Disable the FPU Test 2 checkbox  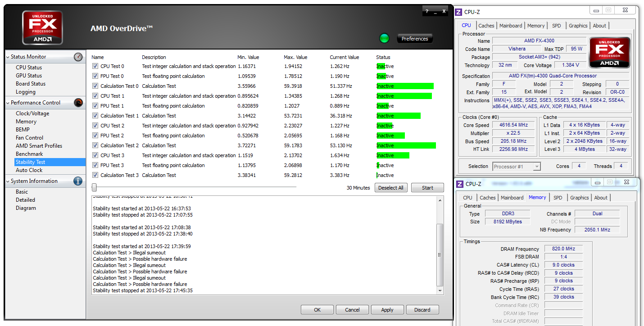point(95,136)
